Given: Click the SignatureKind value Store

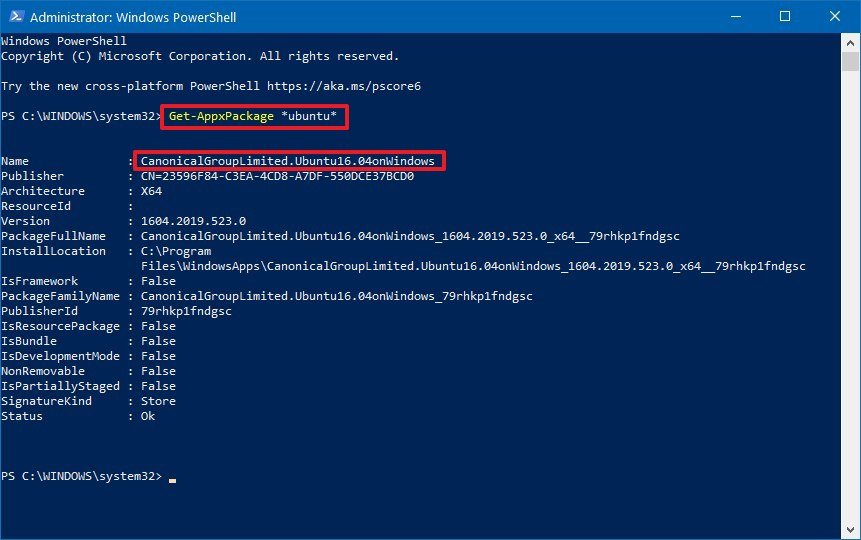Looking at the screenshot, I should (158, 401).
